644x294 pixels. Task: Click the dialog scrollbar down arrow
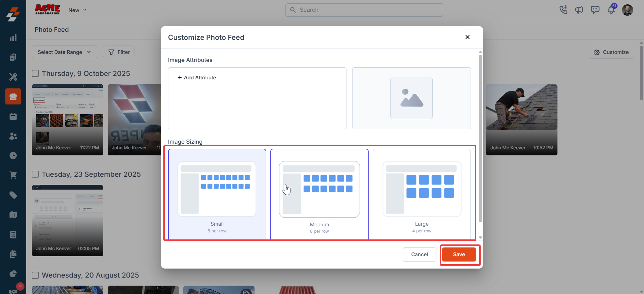[x=480, y=237]
